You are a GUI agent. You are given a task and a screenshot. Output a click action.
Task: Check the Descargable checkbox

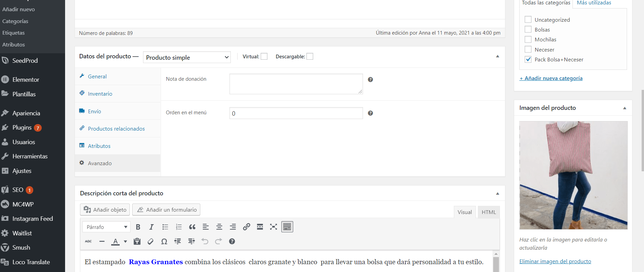(x=310, y=57)
